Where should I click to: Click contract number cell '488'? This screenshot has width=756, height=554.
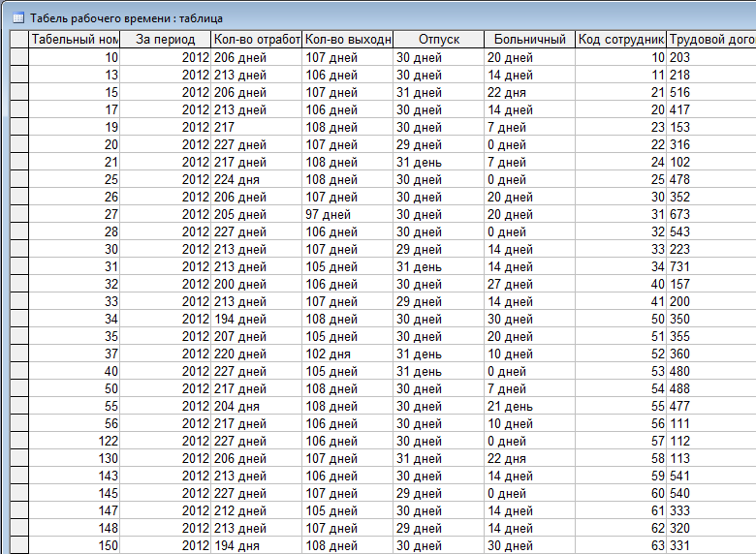click(711, 388)
